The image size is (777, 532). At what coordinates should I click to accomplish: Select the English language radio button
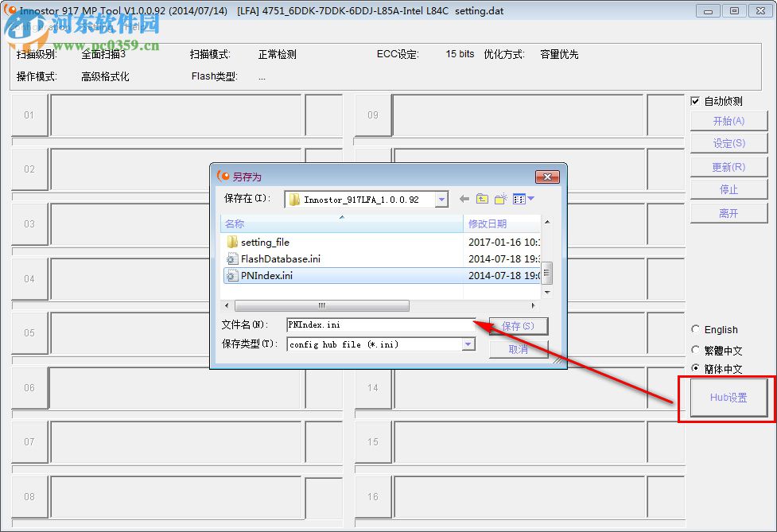pyautogui.click(x=695, y=328)
